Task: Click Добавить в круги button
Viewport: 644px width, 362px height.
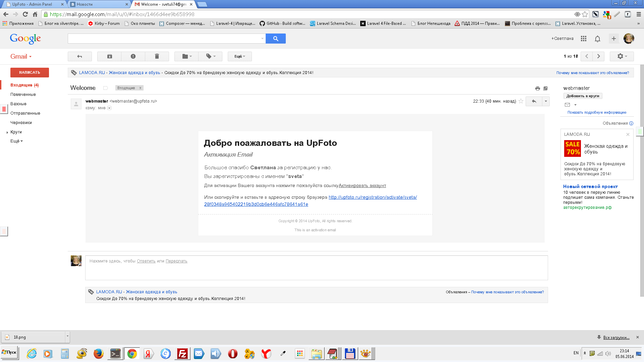Action: [583, 96]
